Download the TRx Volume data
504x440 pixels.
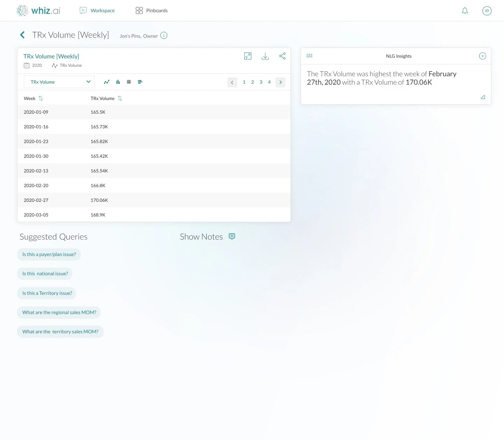point(265,56)
